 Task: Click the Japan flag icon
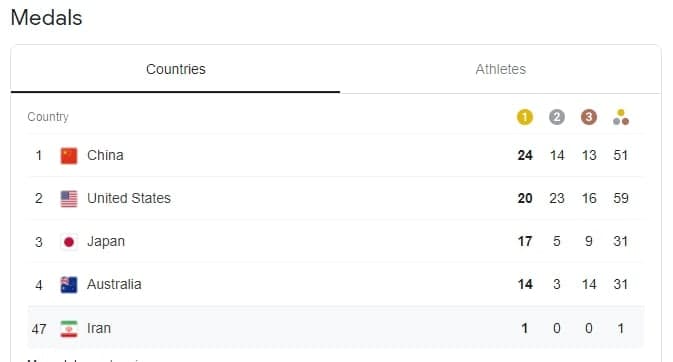[x=69, y=242]
